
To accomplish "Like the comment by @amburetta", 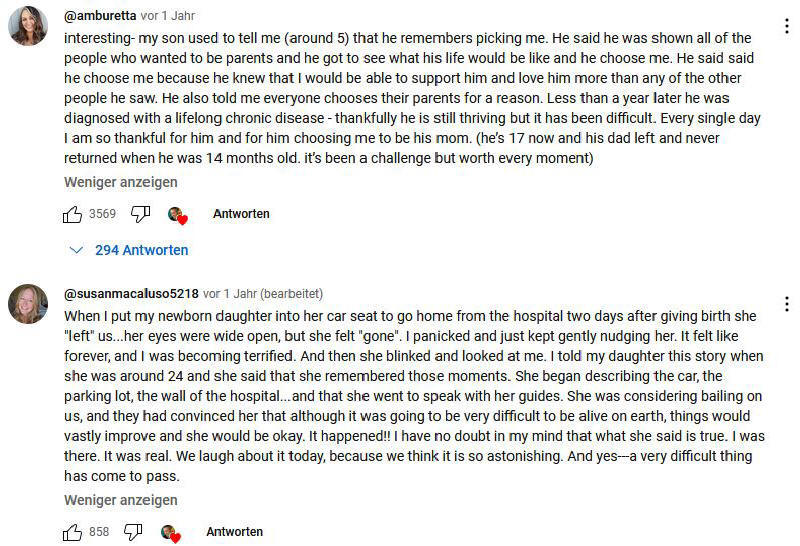I will (73, 214).
